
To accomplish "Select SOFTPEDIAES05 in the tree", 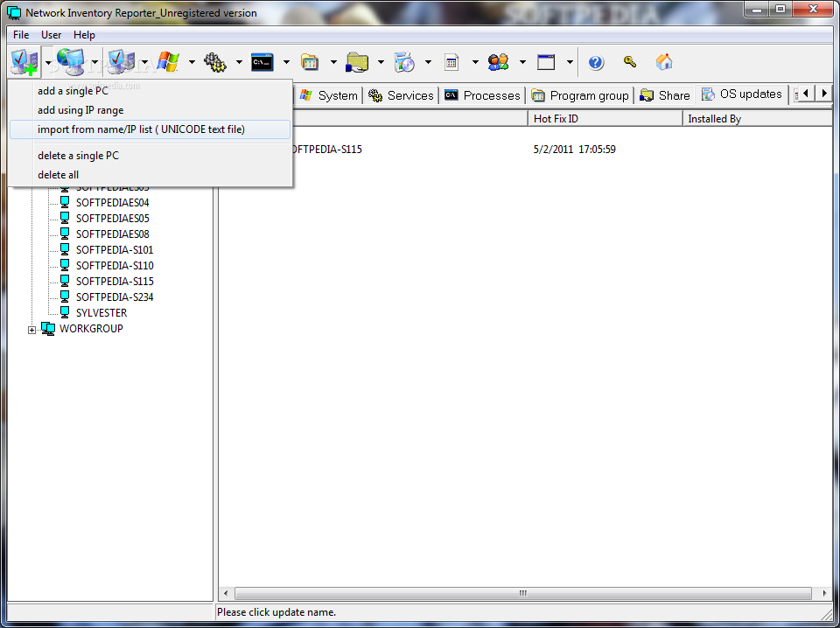I will 113,219.
